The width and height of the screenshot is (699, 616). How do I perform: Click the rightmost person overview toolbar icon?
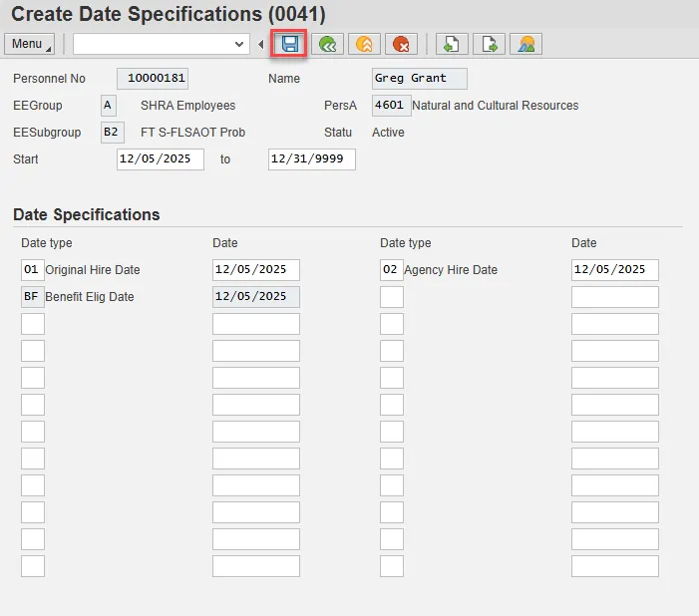click(525, 44)
